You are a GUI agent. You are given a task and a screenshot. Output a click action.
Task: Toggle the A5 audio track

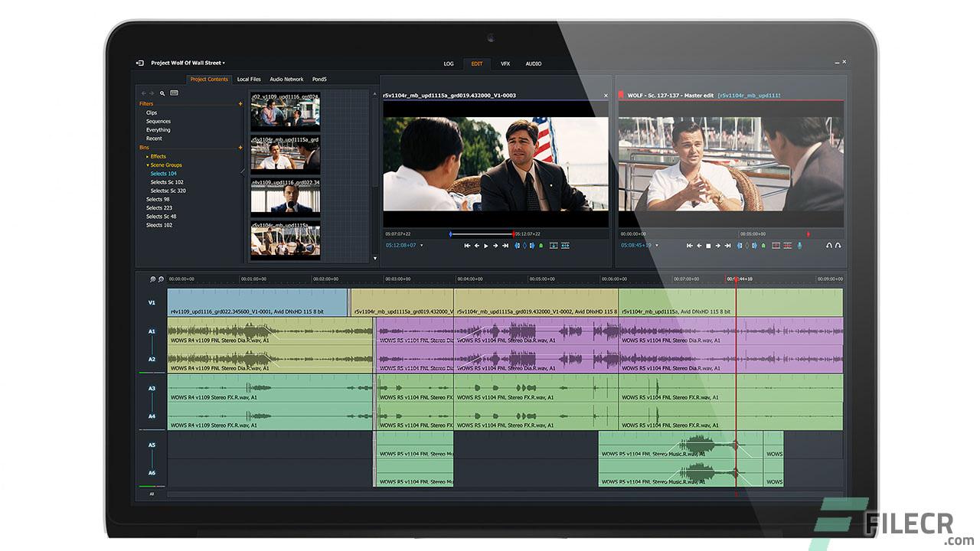click(152, 445)
